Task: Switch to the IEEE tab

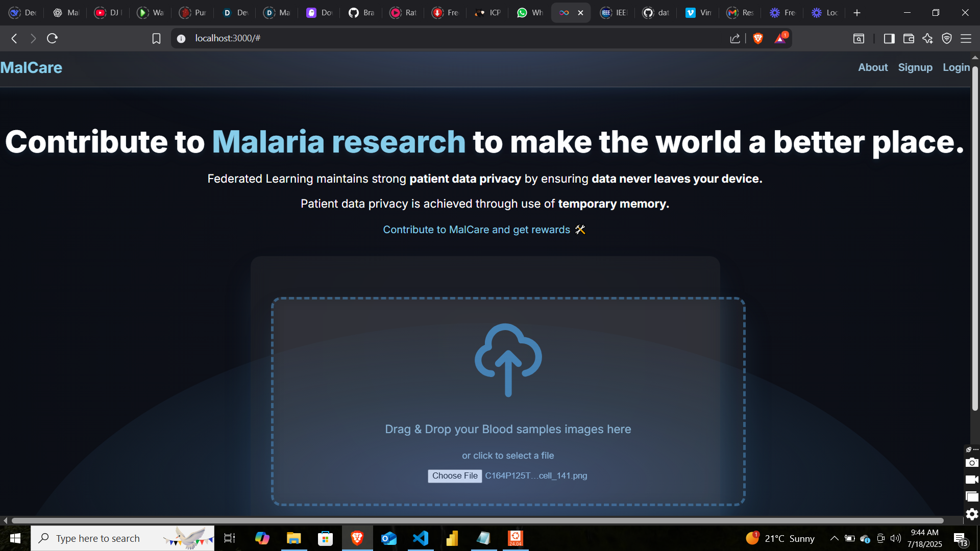Action: 614,13
